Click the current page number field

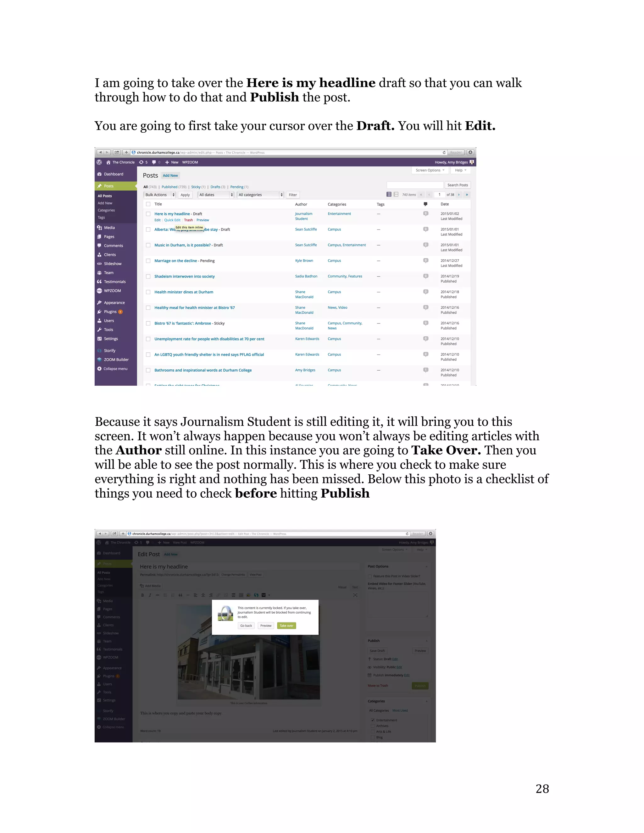440,195
